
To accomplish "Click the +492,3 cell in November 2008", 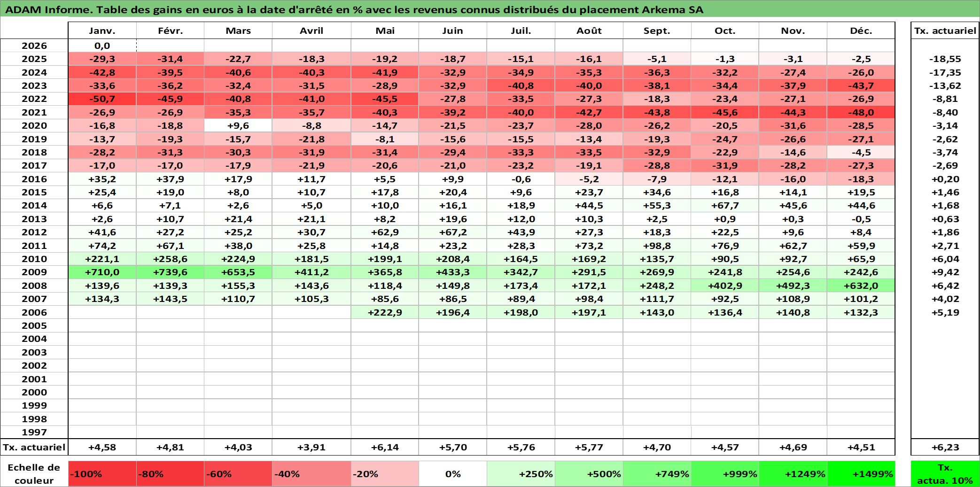I will click(793, 286).
